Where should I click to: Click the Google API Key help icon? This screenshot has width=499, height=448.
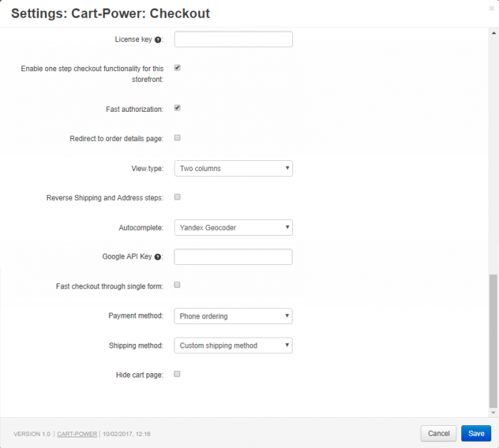158,257
